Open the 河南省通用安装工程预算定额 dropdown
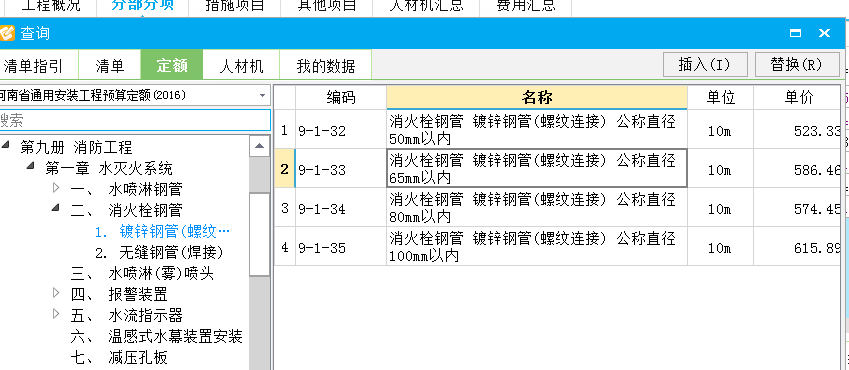 click(x=263, y=96)
